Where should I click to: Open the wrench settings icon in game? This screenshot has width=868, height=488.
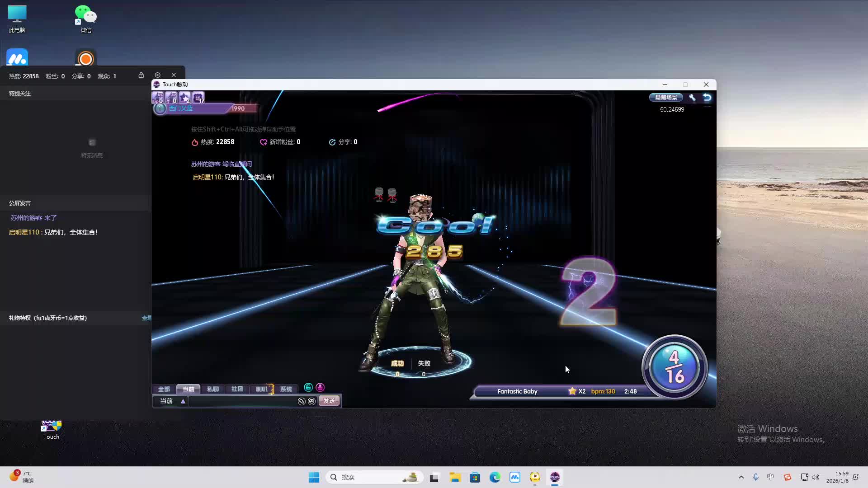(x=692, y=97)
